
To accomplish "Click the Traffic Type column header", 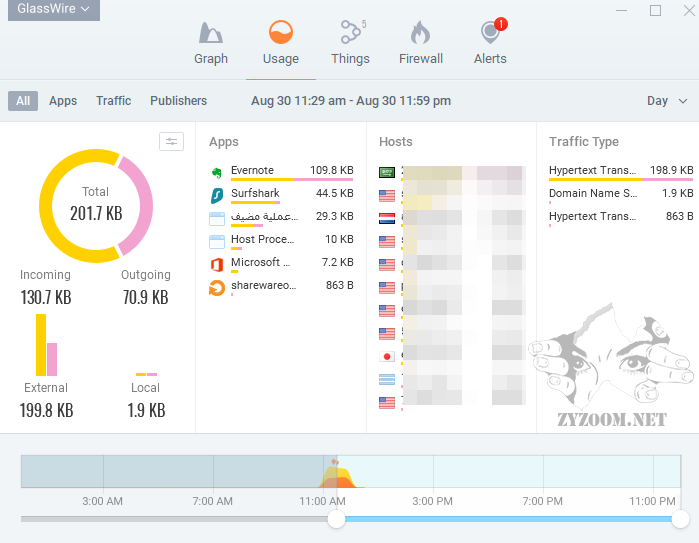I will pyautogui.click(x=584, y=142).
